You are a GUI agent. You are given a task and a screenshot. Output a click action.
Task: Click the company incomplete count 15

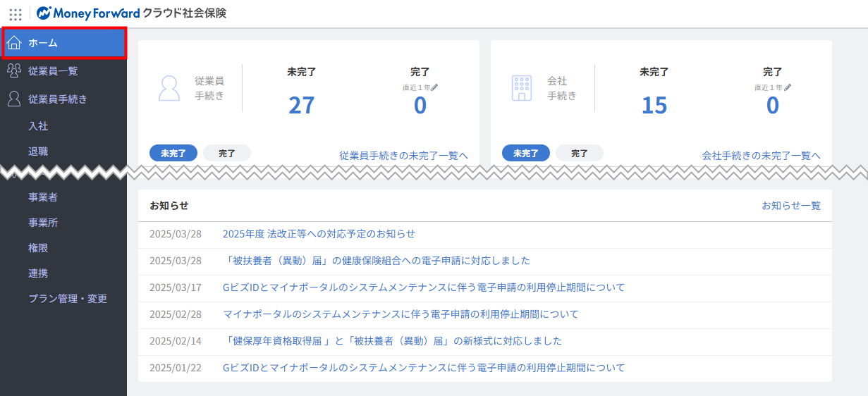point(654,105)
